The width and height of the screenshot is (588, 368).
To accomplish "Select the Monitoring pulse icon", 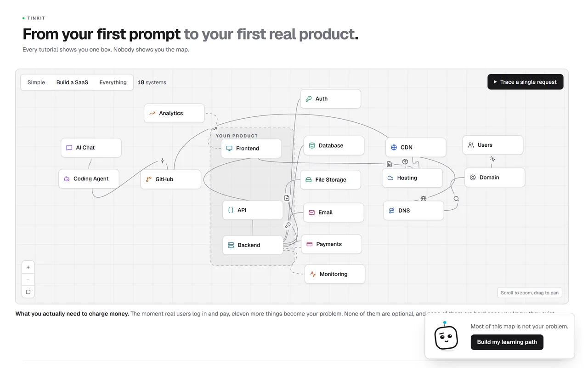I will coord(313,274).
